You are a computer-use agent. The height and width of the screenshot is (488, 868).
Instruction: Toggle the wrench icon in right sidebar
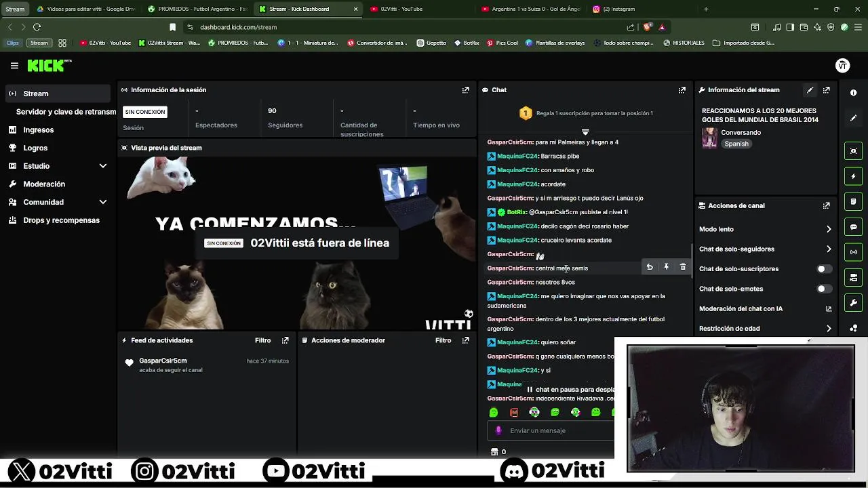click(x=853, y=303)
